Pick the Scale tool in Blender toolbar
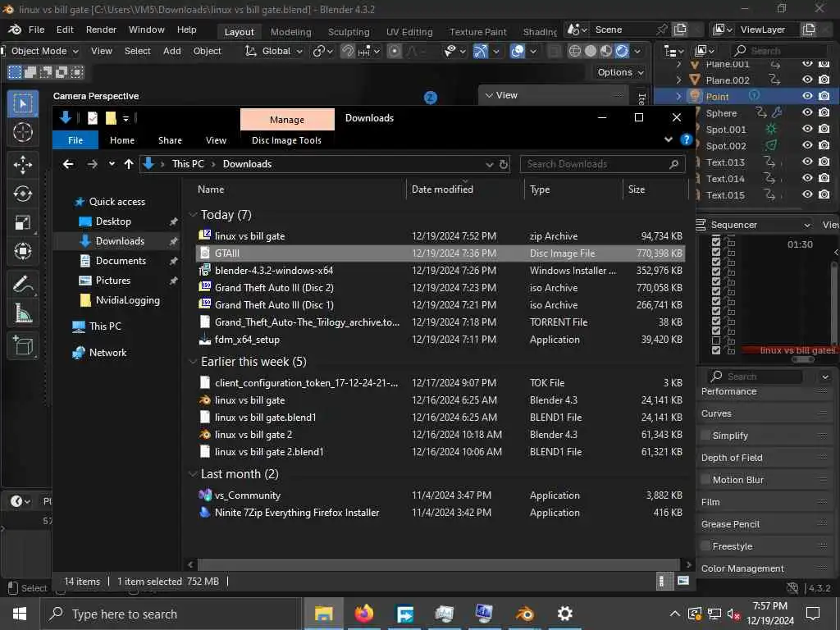This screenshot has height=630, width=840. pos(22,222)
